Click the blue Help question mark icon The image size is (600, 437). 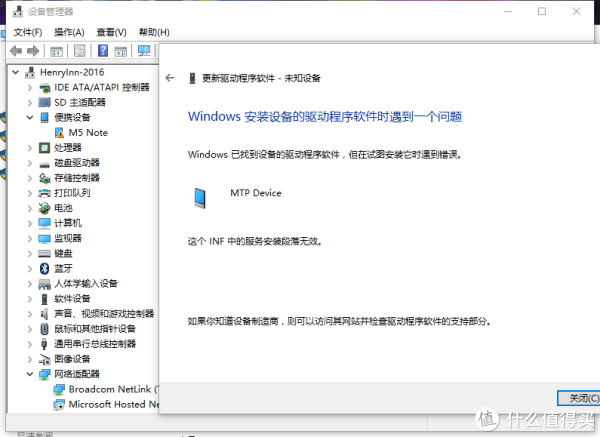pyautogui.click(x=103, y=51)
